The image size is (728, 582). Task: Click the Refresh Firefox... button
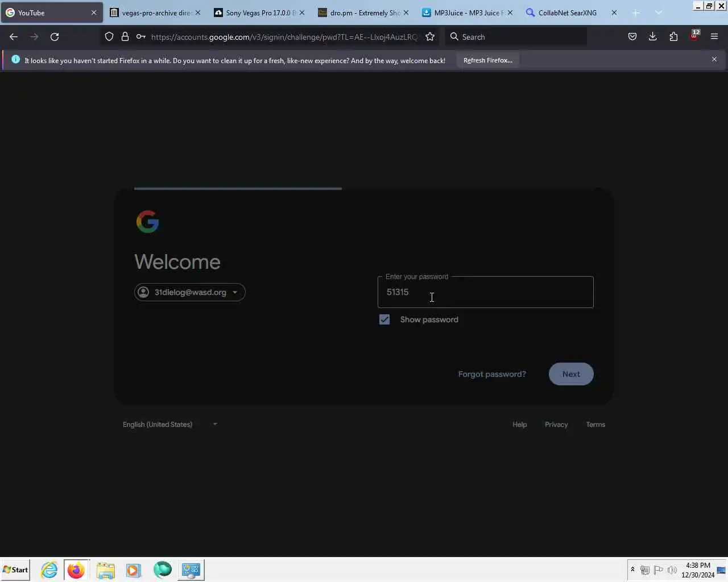click(x=487, y=60)
